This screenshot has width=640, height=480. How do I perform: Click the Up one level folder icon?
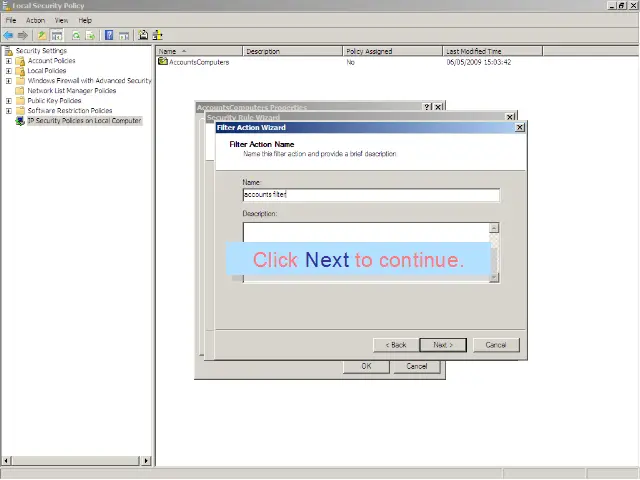coord(42,35)
